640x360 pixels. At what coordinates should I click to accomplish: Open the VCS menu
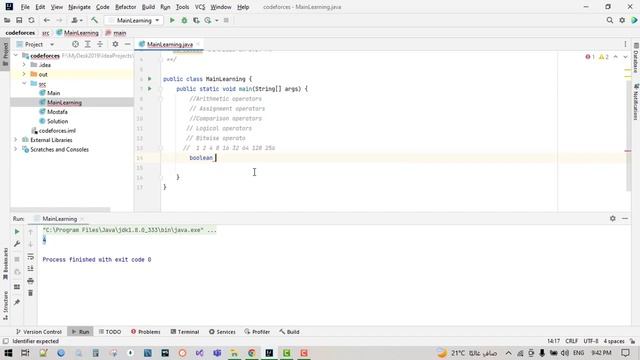point(200,7)
